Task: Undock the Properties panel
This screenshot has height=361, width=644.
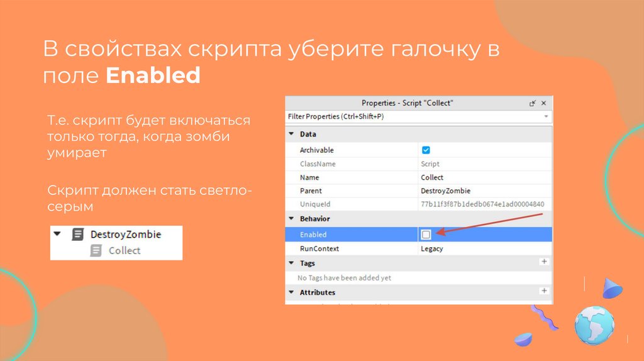Action: point(532,104)
